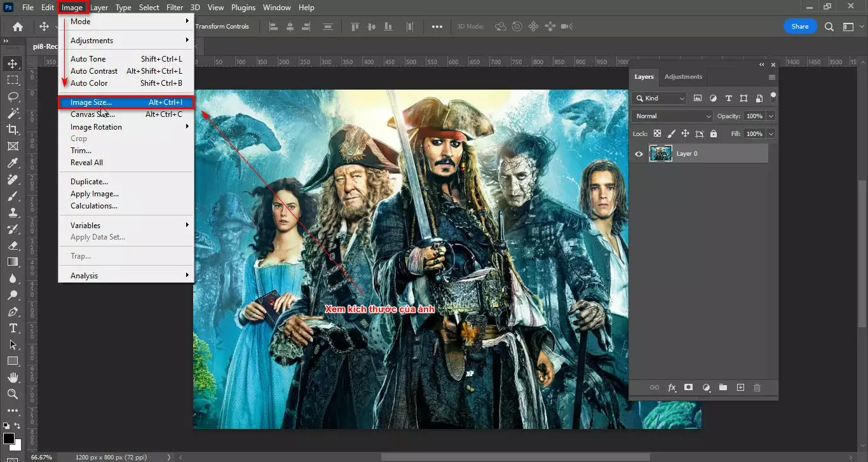Click the Share button
The height and width of the screenshot is (462, 868).
[x=799, y=26]
